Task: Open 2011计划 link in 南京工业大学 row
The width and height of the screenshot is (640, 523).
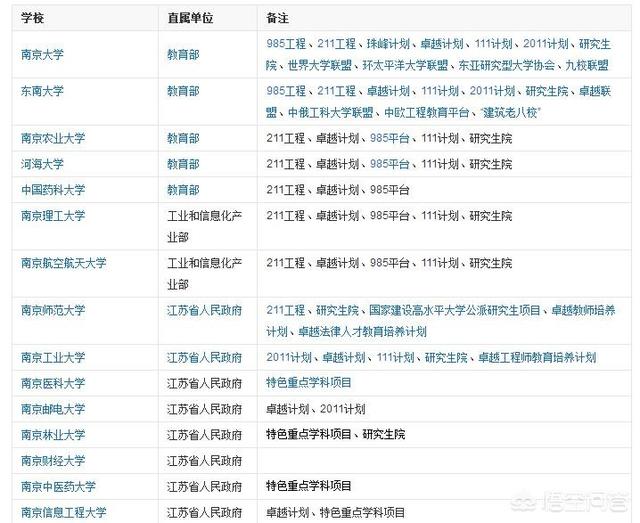Action: pyautogui.click(x=289, y=357)
